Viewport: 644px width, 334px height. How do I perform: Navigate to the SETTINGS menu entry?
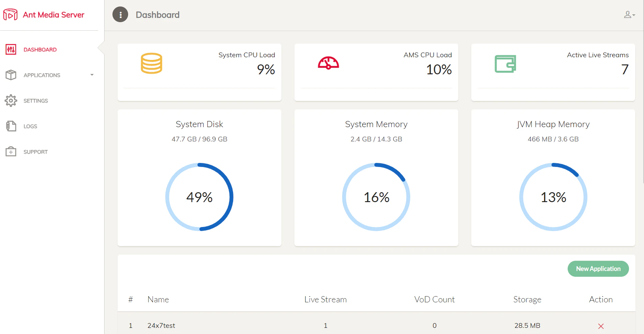36,101
